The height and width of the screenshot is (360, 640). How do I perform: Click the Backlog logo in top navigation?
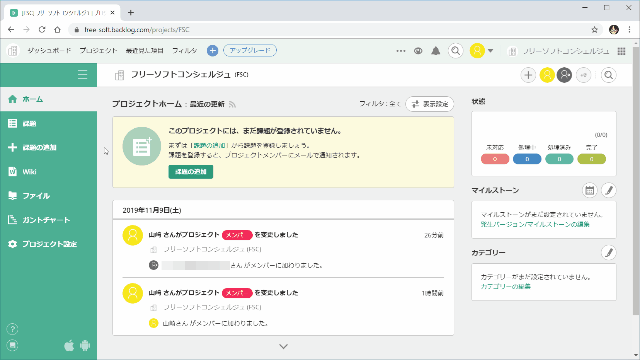point(13,51)
